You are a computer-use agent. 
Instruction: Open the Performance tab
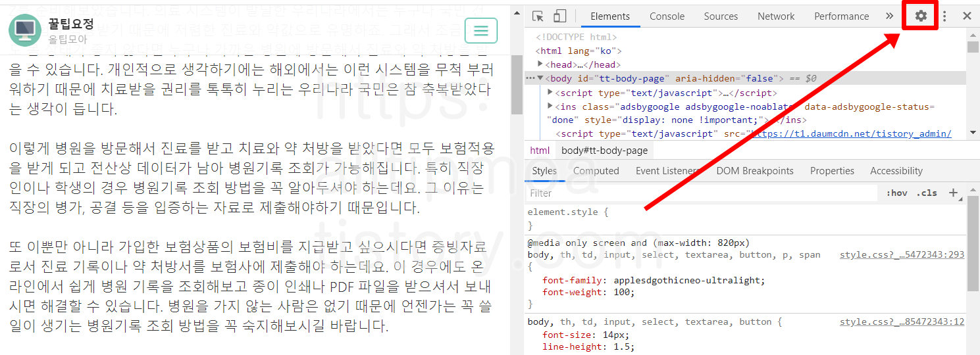841,16
